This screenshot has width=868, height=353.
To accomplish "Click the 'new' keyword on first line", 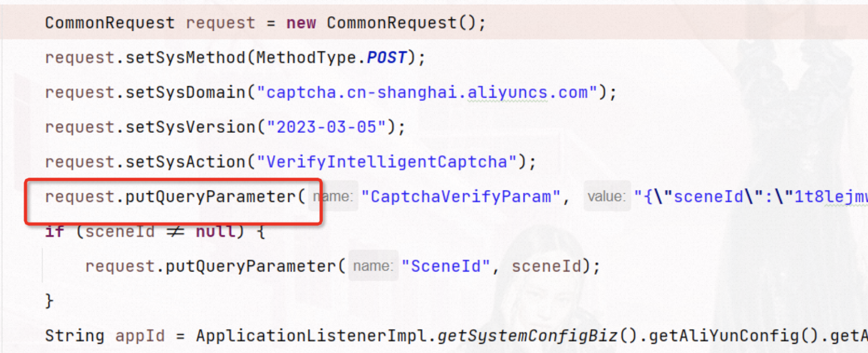I will (301, 23).
